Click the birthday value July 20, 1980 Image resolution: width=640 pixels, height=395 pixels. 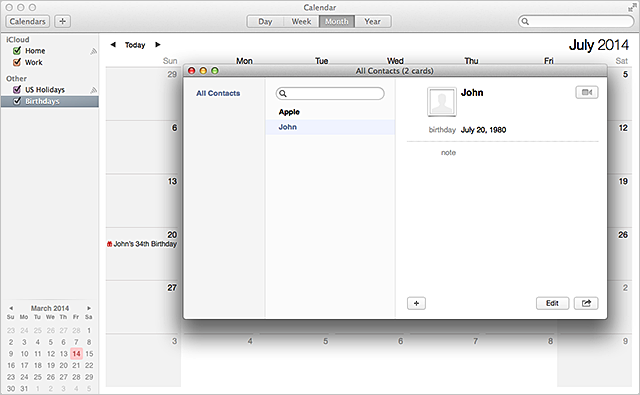pos(483,130)
